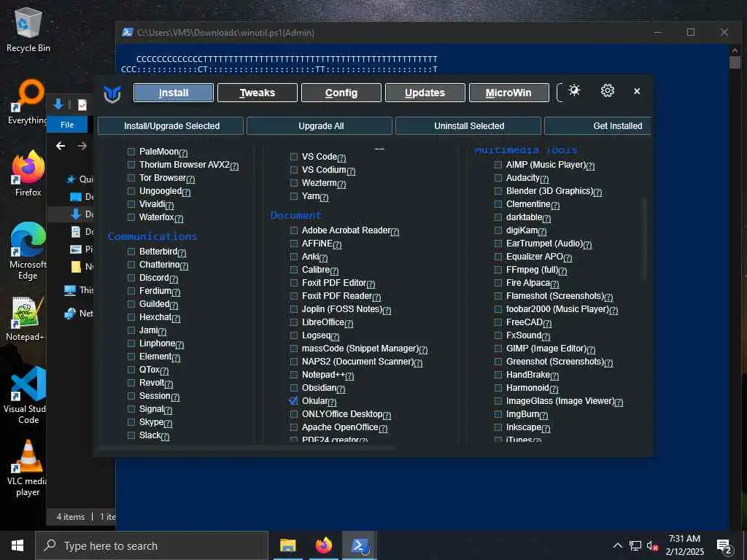Check the Calibre checkbox
The image size is (747, 560).
293,270
